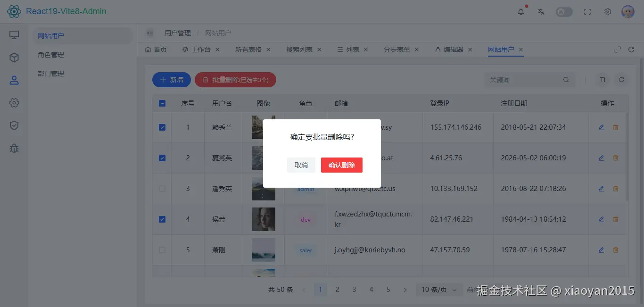Edit the row for 潘秀英
Viewport: 644px width, 307px height.
(x=601, y=189)
